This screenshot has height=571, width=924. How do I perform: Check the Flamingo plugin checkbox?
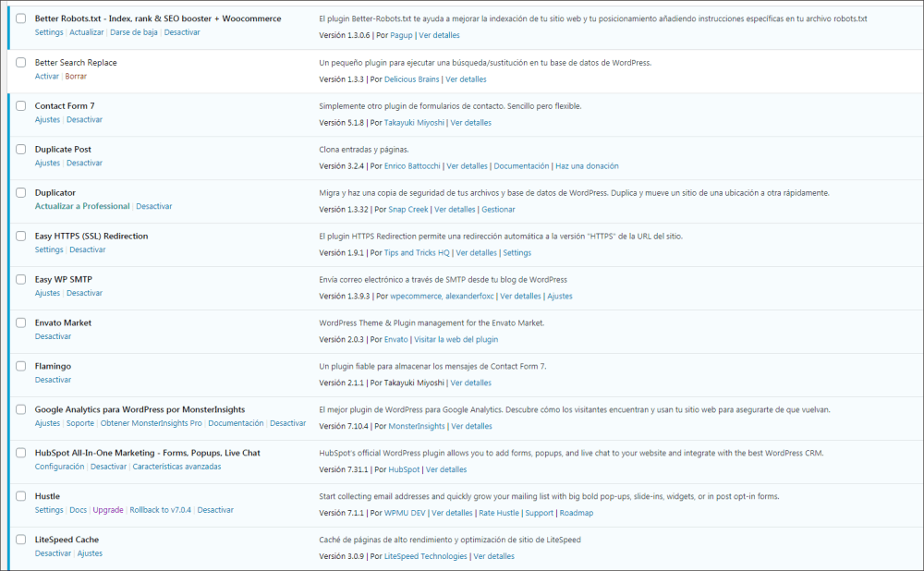pos(20,366)
